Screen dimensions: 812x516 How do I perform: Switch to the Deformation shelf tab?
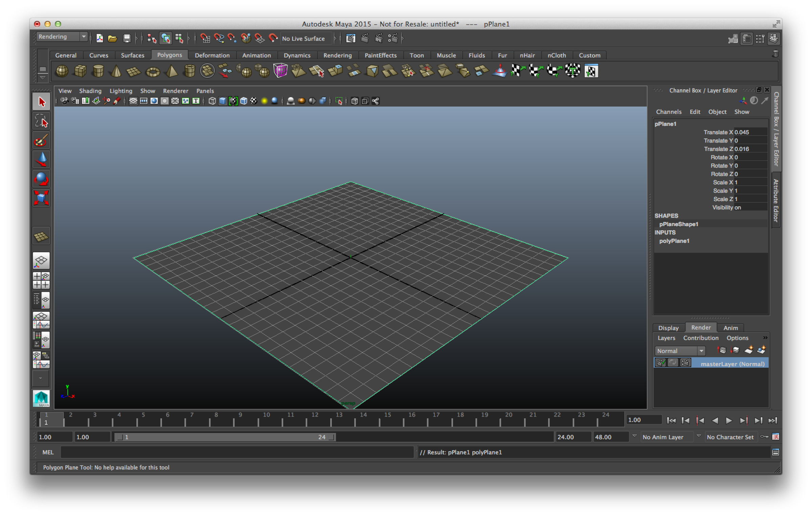point(212,55)
